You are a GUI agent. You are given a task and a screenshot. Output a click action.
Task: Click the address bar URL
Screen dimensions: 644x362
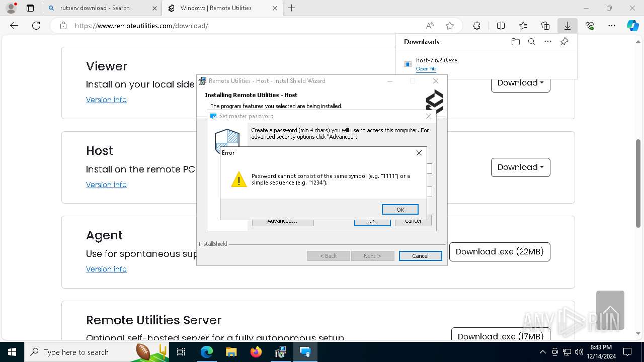point(141,26)
